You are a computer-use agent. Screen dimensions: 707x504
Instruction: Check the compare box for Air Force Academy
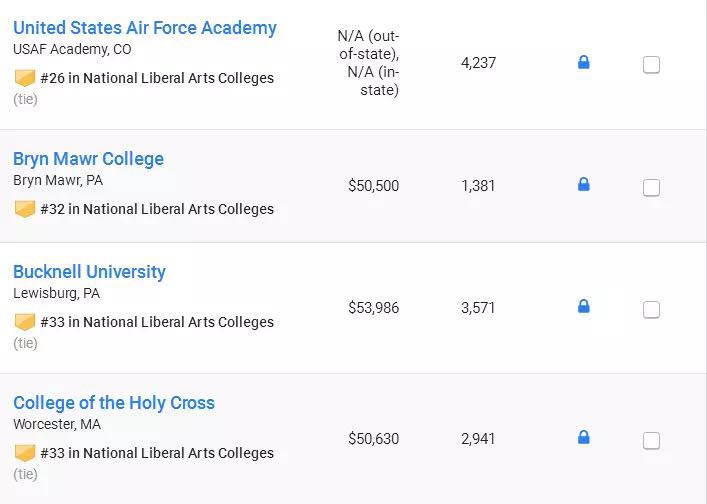(651, 65)
